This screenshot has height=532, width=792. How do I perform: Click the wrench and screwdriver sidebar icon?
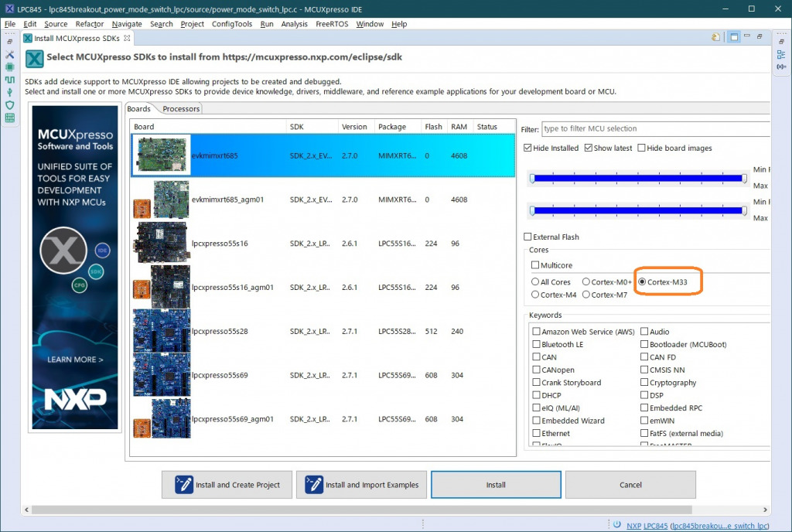(x=10, y=55)
